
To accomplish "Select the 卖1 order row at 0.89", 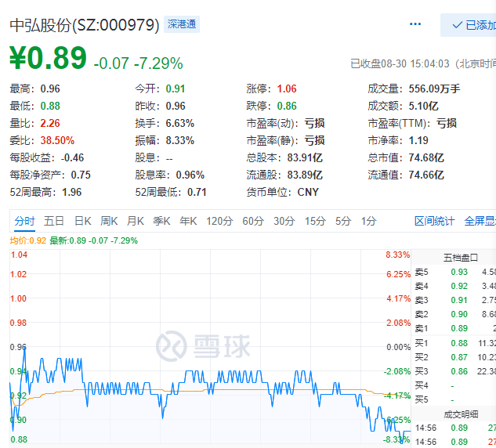I will click(x=455, y=328).
